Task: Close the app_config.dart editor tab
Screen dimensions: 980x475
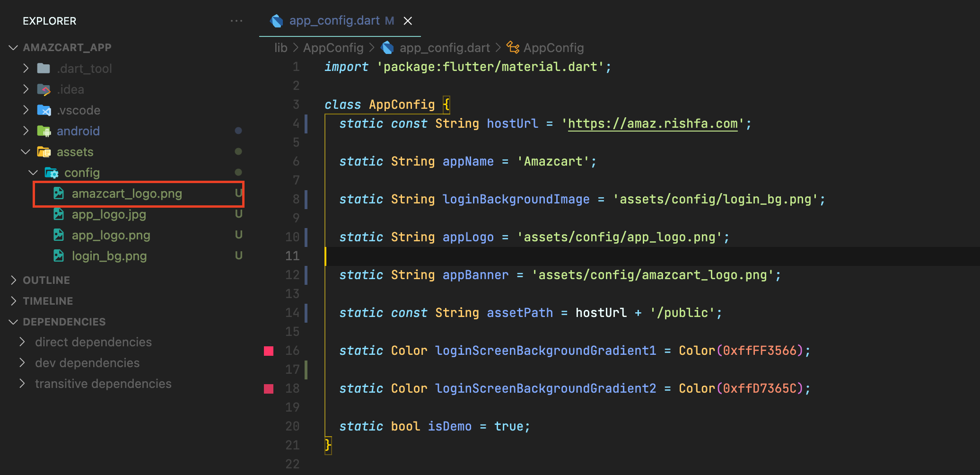Action: (x=408, y=21)
